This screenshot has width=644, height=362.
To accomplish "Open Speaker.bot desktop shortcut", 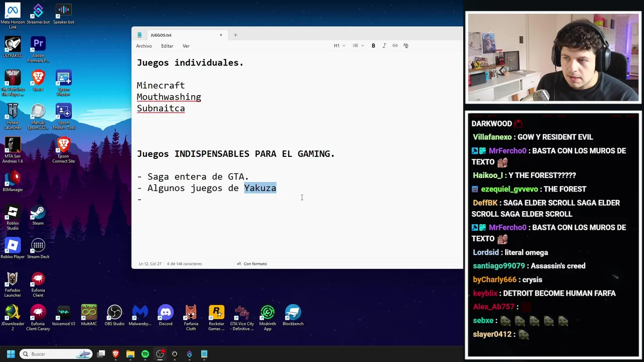I will point(63,14).
